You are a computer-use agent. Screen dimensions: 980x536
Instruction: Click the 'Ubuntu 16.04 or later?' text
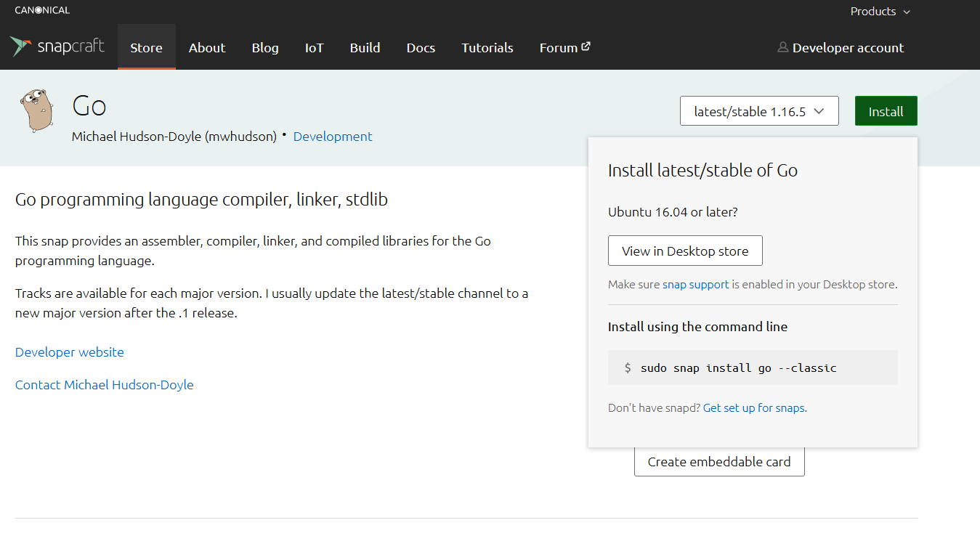(x=673, y=212)
